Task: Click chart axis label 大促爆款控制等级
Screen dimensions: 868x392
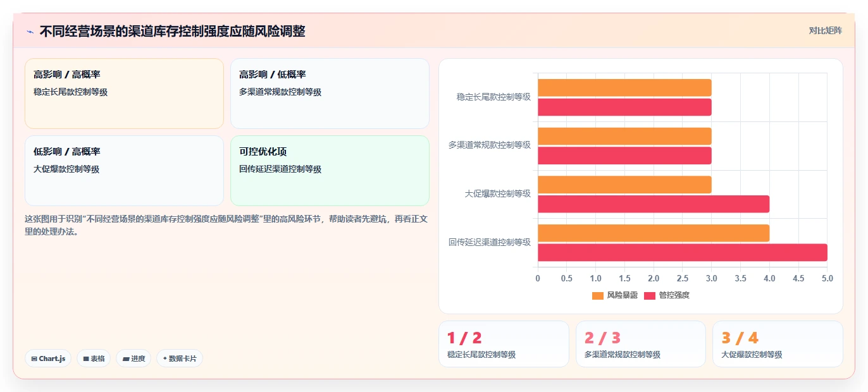Action: coord(497,193)
